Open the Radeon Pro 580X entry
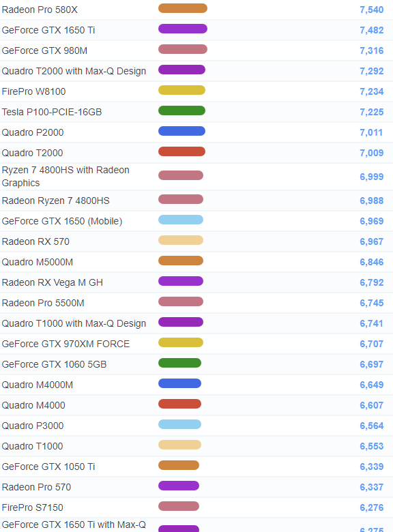This screenshot has height=532, width=393. click(40, 10)
